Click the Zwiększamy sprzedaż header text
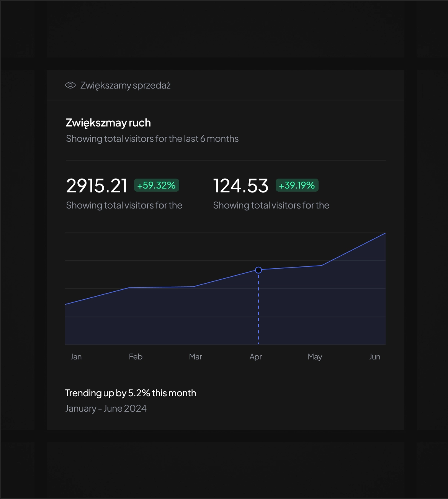Viewport: 448px width, 499px height. 125,85
